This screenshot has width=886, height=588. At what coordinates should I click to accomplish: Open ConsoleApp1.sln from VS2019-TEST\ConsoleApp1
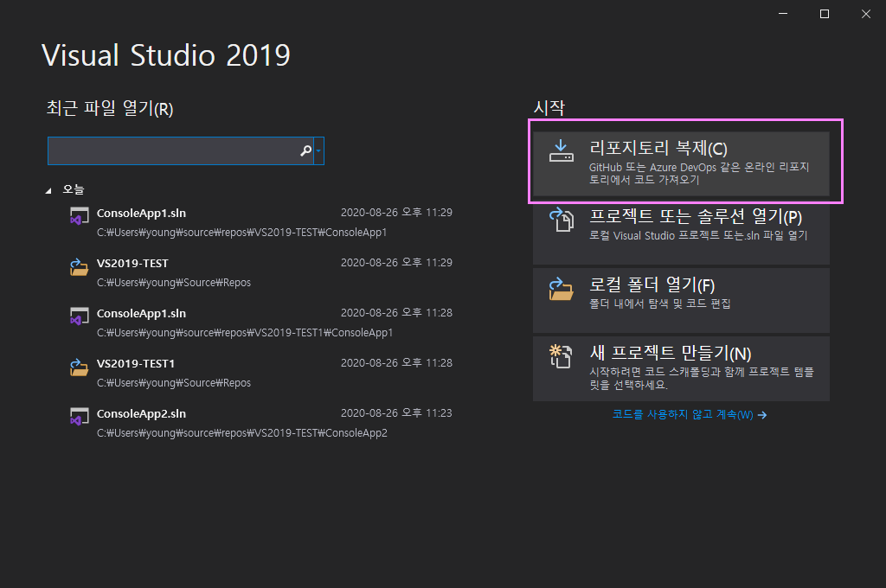(x=261, y=222)
